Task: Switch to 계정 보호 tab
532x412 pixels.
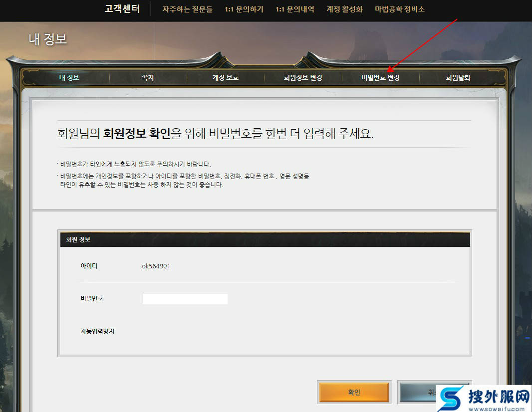Action: 225,78
